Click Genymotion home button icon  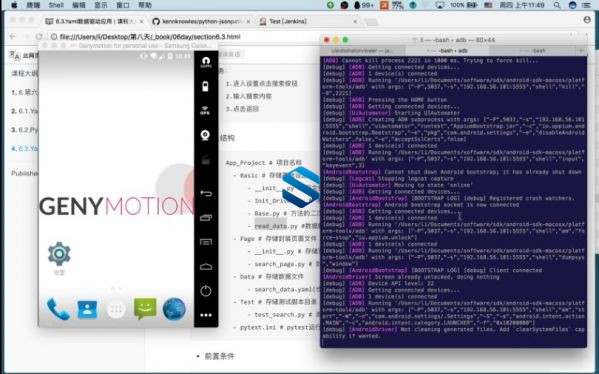[x=206, y=267]
